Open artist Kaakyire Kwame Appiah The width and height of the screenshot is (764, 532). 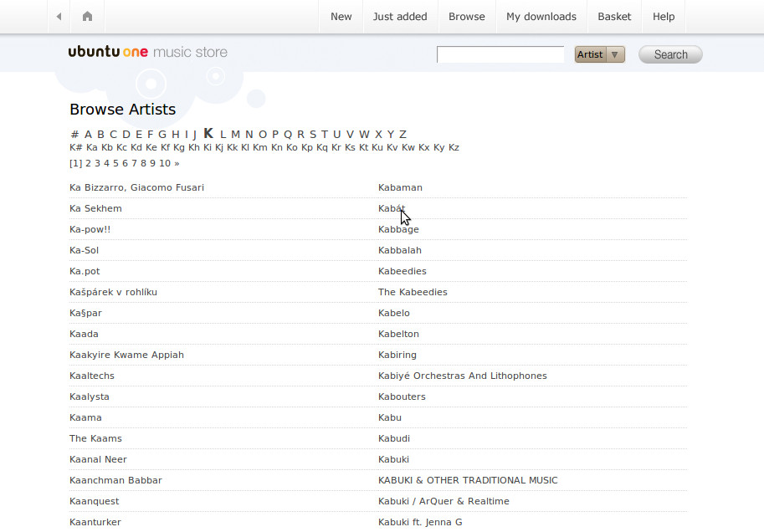pyautogui.click(x=126, y=356)
